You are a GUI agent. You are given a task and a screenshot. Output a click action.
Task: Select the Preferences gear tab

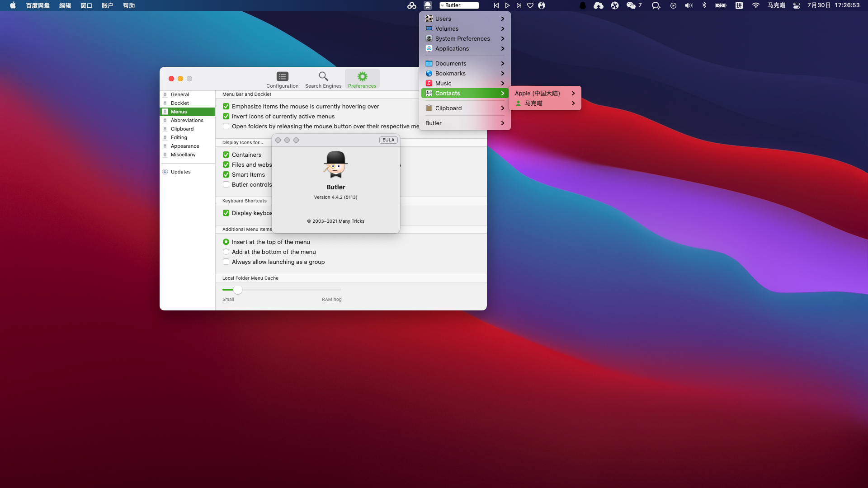pyautogui.click(x=362, y=80)
